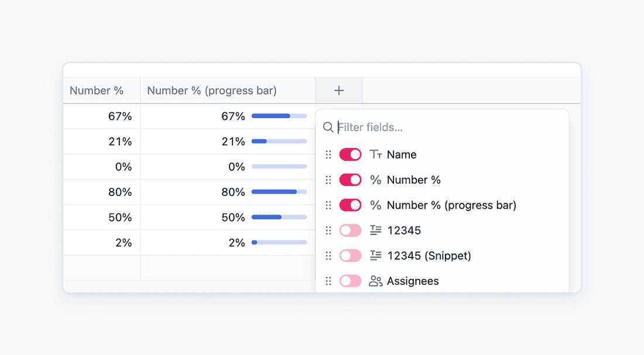Click the 80% progress bar
This screenshot has width=644, height=355.
[279, 192]
